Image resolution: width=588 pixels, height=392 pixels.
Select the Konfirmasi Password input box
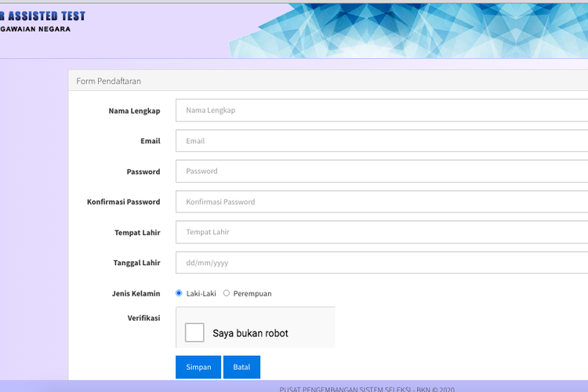coord(381,201)
